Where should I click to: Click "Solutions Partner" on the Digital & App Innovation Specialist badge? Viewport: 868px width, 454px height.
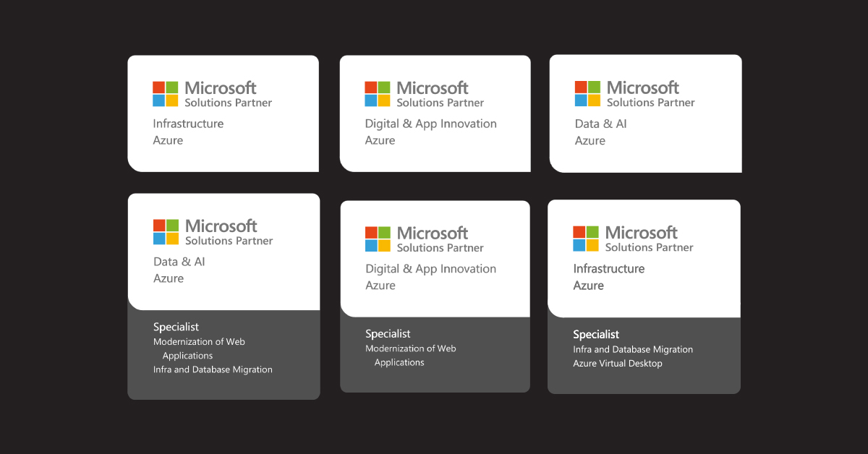pyautogui.click(x=441, y=248)
